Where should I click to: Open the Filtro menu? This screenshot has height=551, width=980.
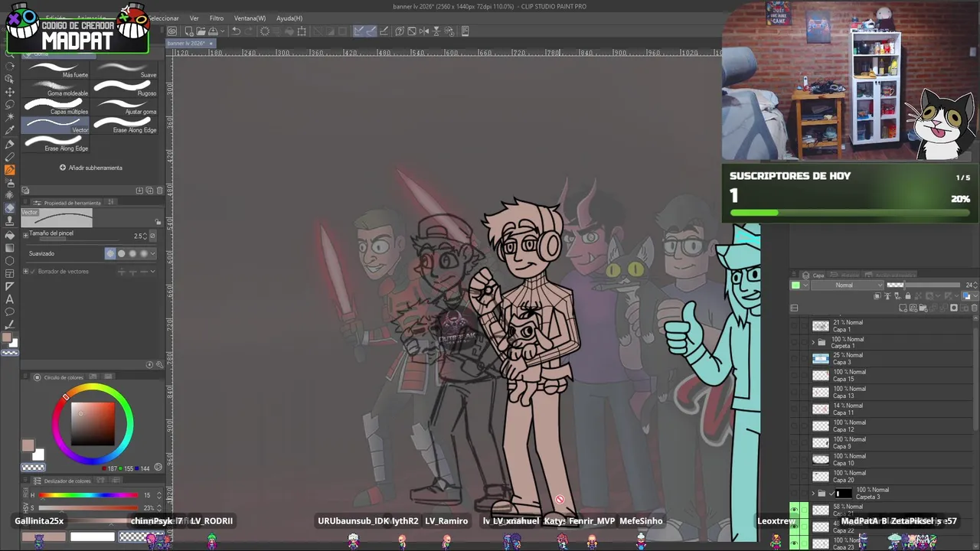[217, 18]
